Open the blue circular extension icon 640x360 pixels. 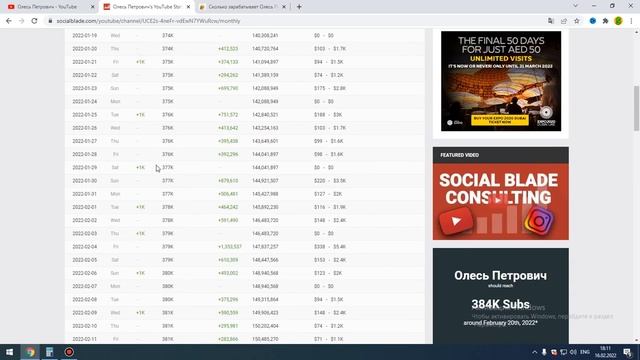(593, 21)
